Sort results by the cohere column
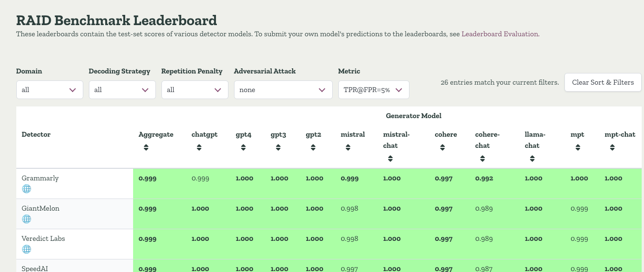This screenshot has height=272, width=644. click(x=442, y=147)
